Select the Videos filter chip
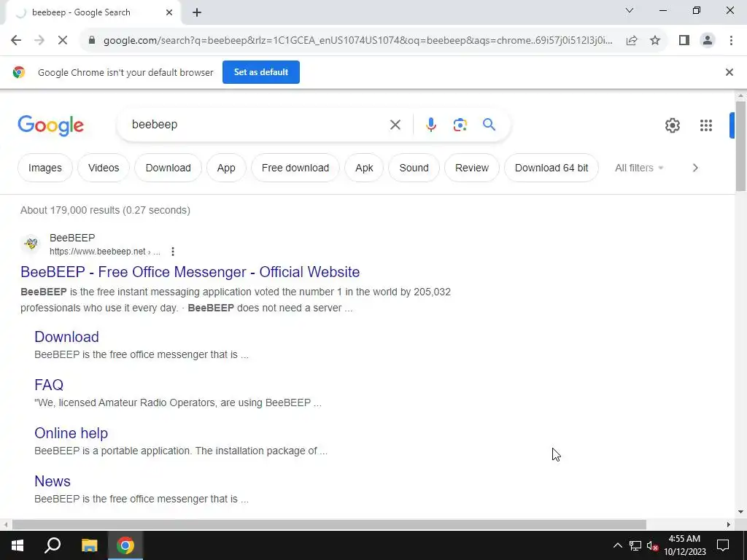Viewport: 747px width, 560px height. coord(104,168)
